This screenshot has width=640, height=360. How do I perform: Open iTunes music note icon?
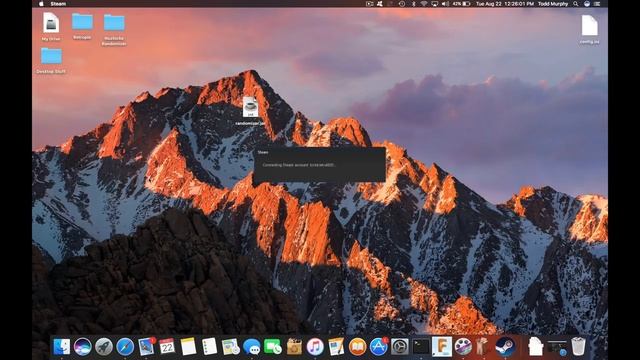pyautogui.click(x=315, y=347)
